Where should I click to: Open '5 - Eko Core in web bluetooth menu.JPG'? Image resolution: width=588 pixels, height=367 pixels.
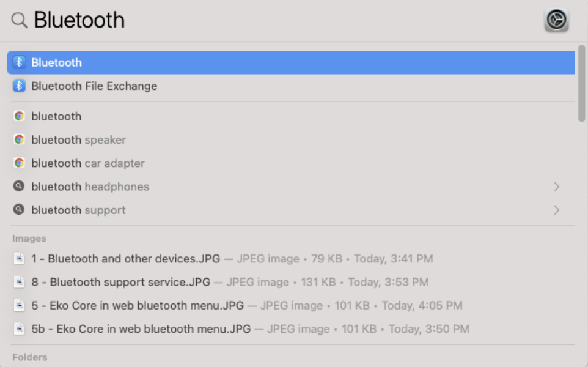tap(291, 305)
